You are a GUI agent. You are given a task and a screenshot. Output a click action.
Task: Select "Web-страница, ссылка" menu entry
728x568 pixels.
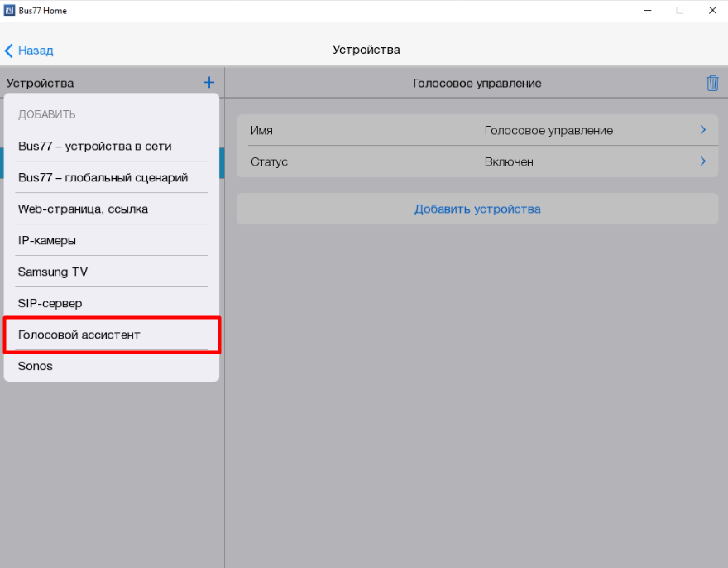(84, 209)
